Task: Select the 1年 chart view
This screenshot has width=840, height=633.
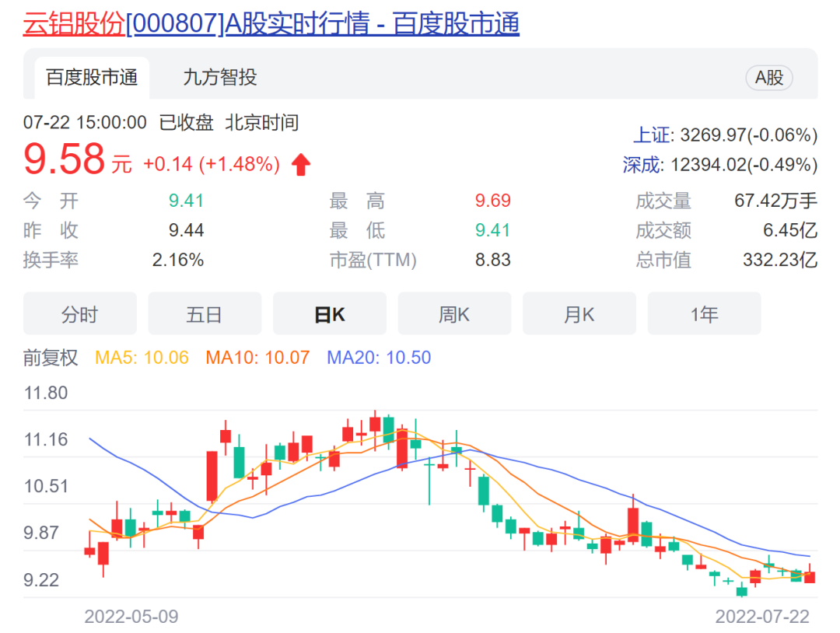Action: pos(704,314)
